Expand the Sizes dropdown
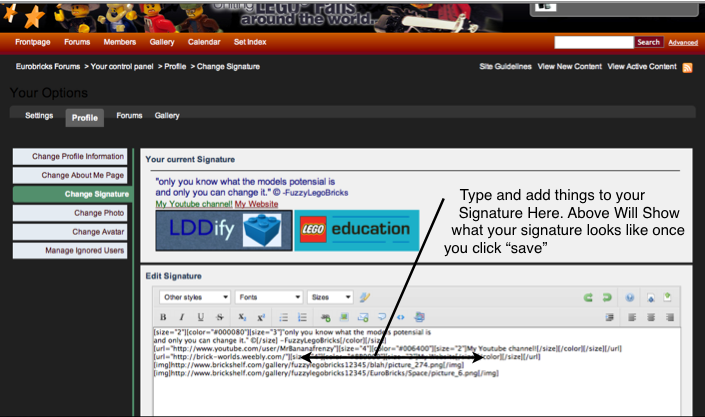Viewport: 705px width, 417px height. click(x=330, y=297)
